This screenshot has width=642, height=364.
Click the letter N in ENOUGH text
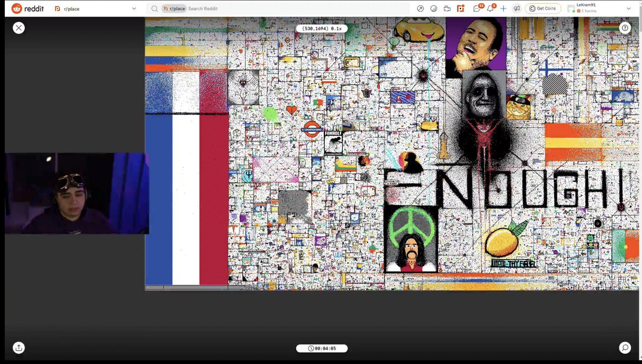click(455, 189)
